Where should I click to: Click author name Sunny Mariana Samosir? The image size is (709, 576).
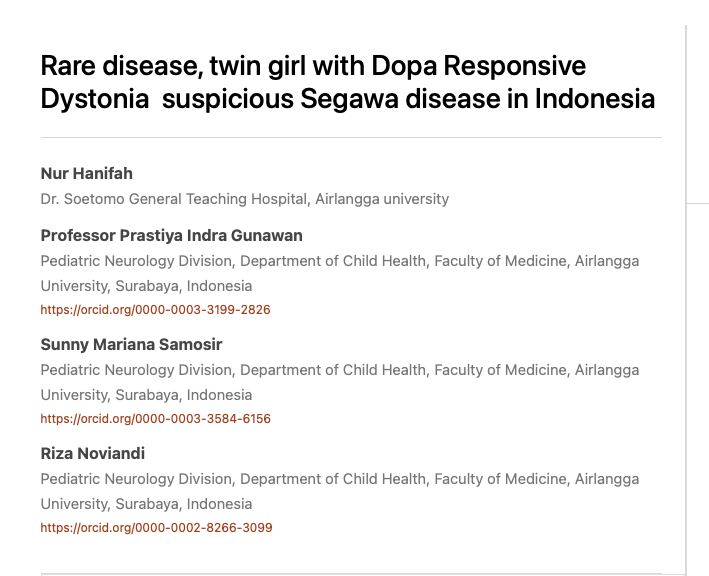click(x=131, y=344)
